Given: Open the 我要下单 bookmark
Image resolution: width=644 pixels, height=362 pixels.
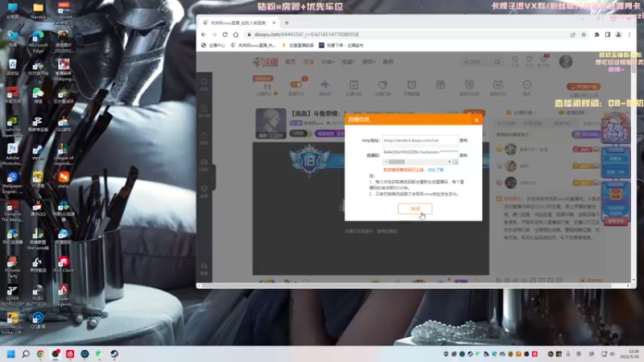Looking at the screenshot, I should [341, 45].
